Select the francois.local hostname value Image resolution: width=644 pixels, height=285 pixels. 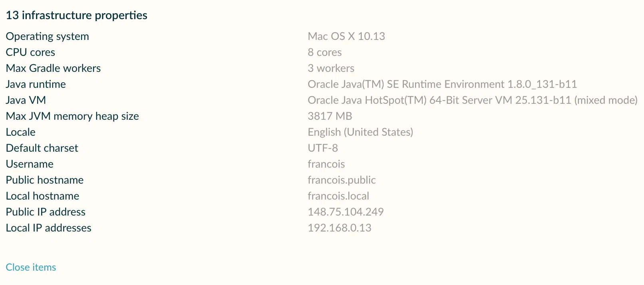(338, 196)
